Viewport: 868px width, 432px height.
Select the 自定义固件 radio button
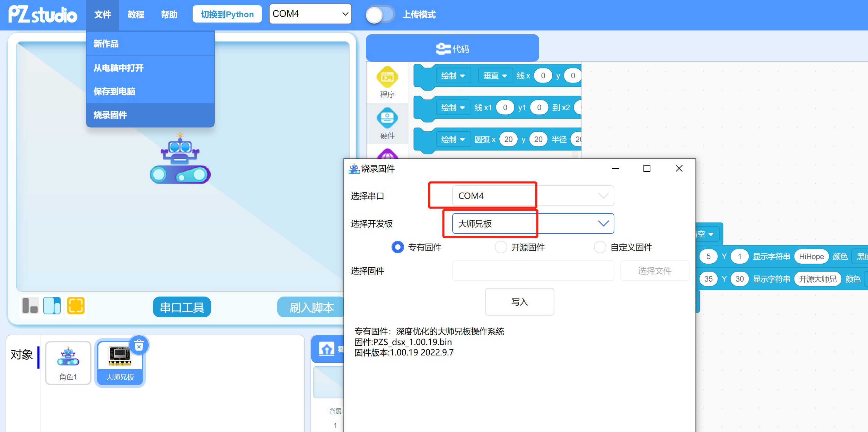tap(600, 247)
